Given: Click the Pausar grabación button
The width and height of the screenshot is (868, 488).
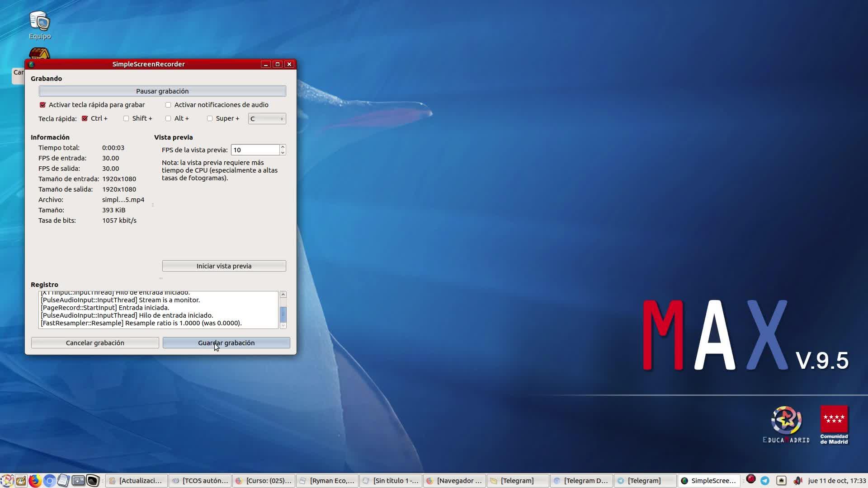Looking at the screenshot, I should pos(162,91).
